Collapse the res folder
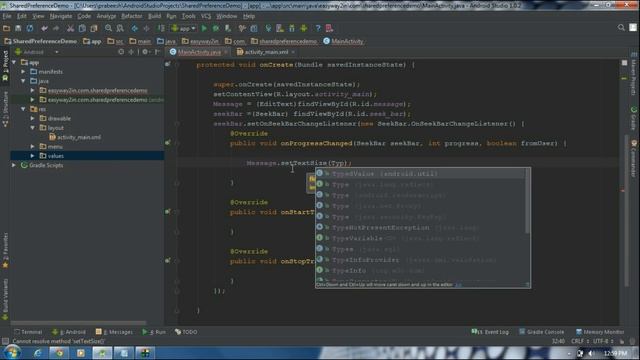 [x=23, y=109]
